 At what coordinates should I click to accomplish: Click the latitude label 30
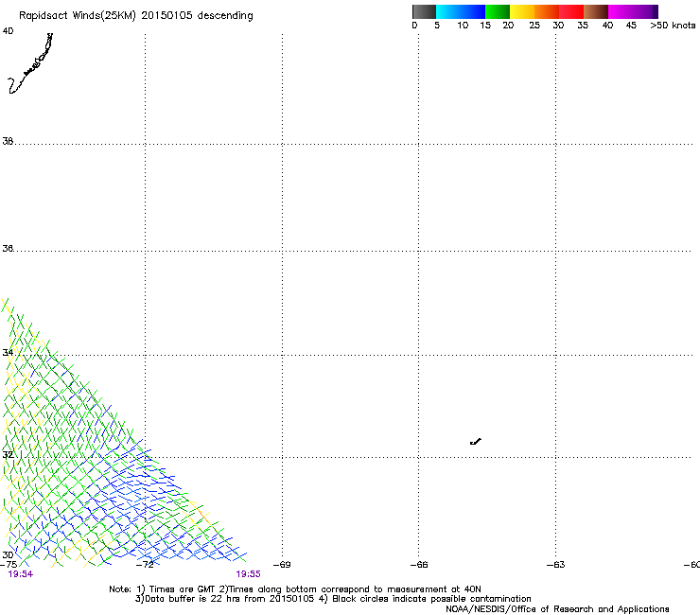(x=8, y=554)
